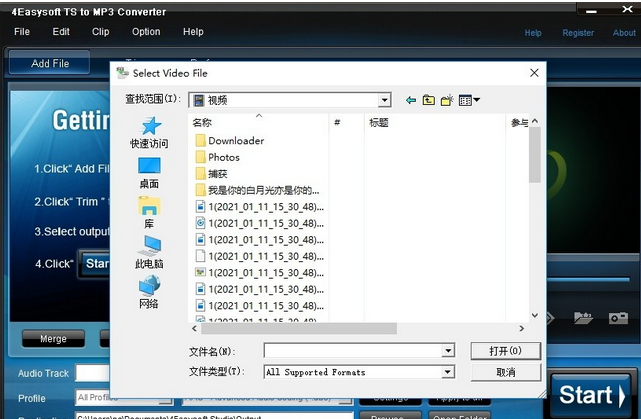The height and width of the screenshot is (419, 641).
Task: Select the 视频 location icon in dropdown
Action: pyautogui.click(x=199, y=100)
